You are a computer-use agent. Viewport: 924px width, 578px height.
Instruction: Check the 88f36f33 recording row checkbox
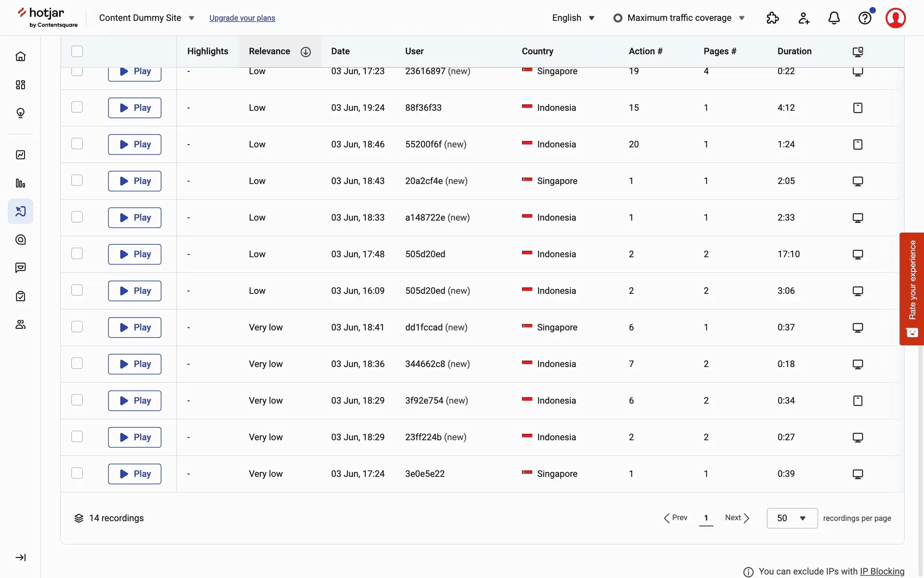77,107
